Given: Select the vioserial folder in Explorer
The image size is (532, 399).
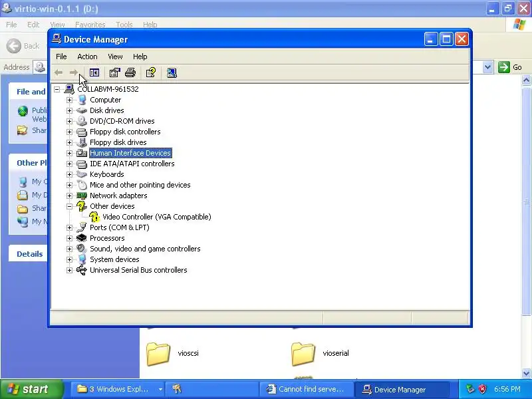Looking at the screenshot, I should point(320,354).
